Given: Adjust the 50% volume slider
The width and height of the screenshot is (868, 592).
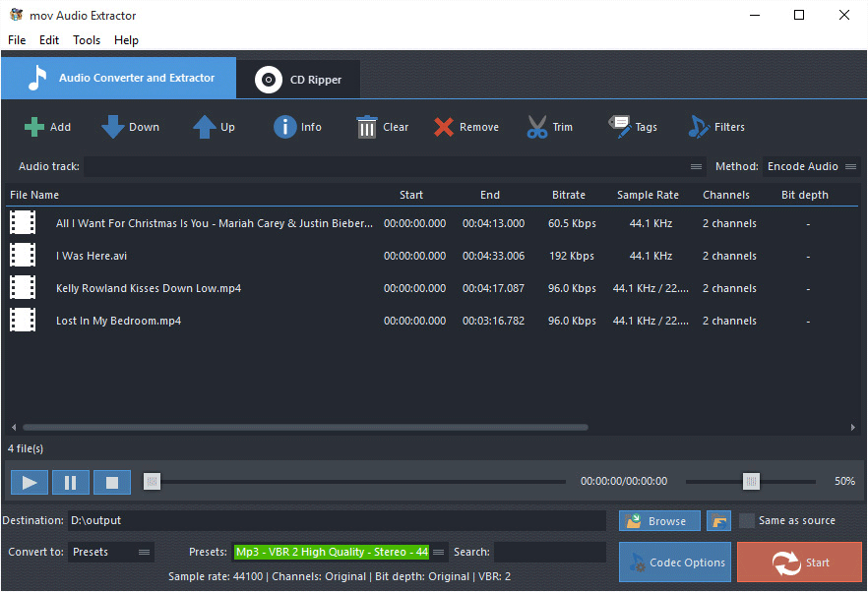Looking at the screenshot, I should (x=751, y=481).
